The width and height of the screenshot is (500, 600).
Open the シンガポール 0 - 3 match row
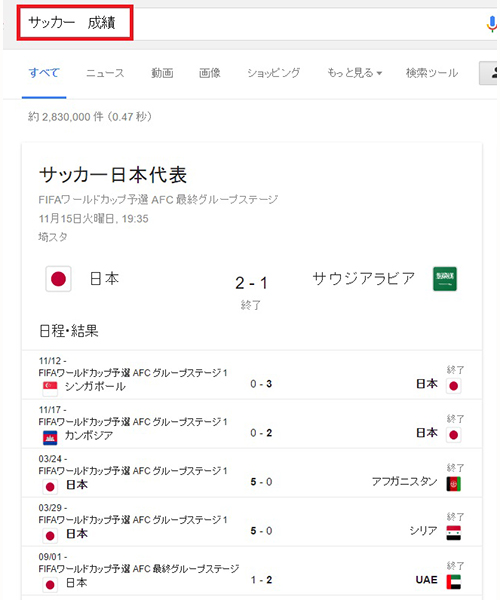(x=252, y=375)
